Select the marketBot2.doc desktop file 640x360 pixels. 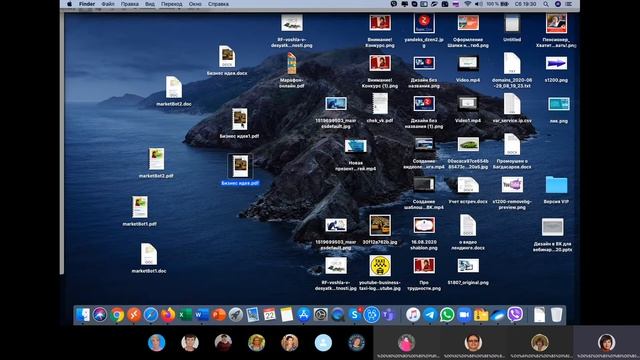pyautogui.click(x=173, y=91)
